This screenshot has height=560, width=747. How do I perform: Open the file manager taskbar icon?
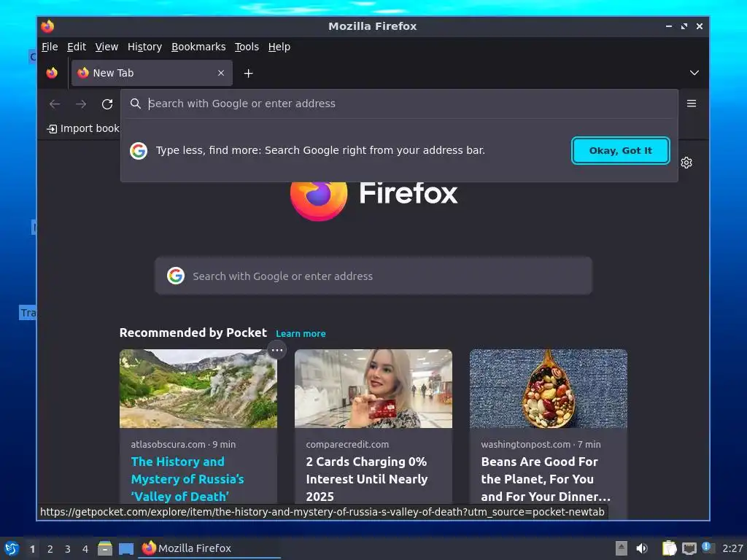[105, 548]
